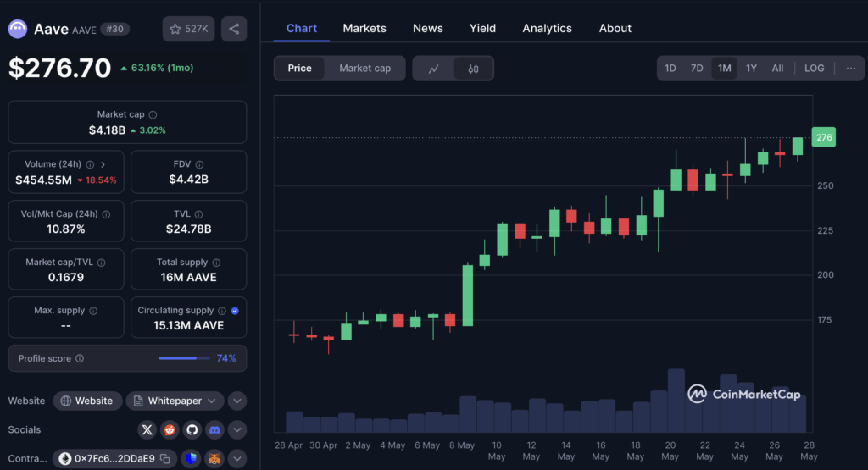Add Aave to watchlist via star button
Viewport: 868px width, 470px height.
coord(188,29)
